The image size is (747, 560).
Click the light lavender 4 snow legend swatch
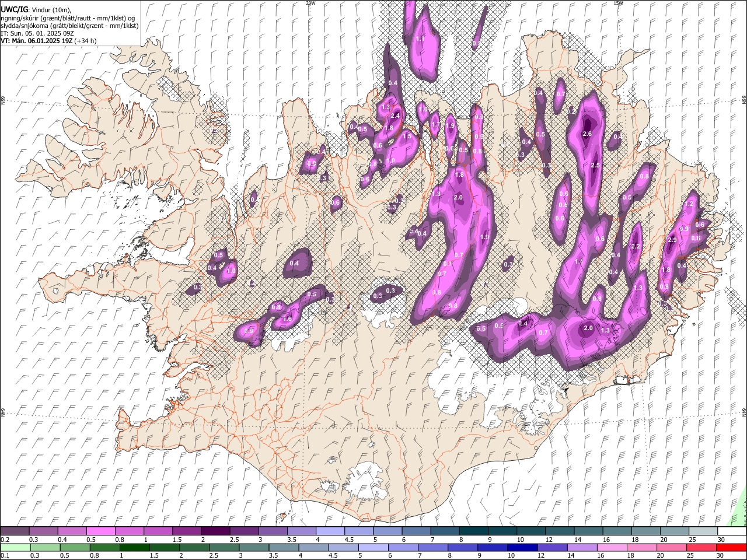(330, 531)
